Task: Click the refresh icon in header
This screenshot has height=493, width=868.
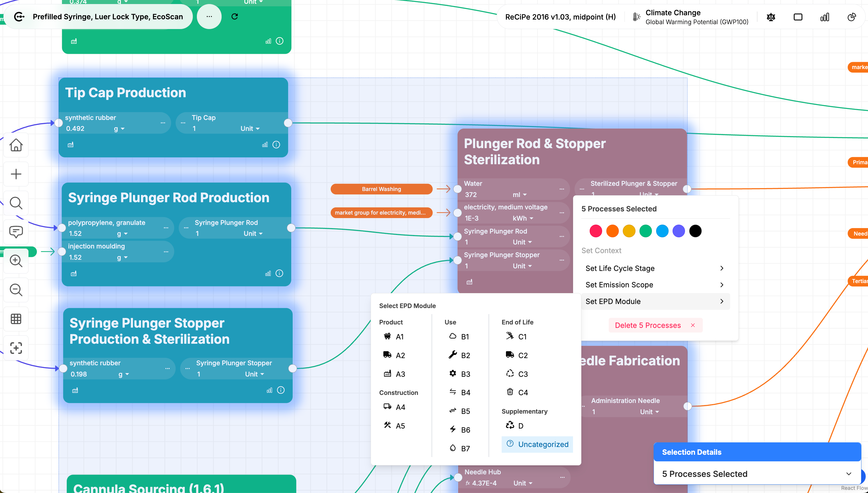Action: (x=235, y=17)
